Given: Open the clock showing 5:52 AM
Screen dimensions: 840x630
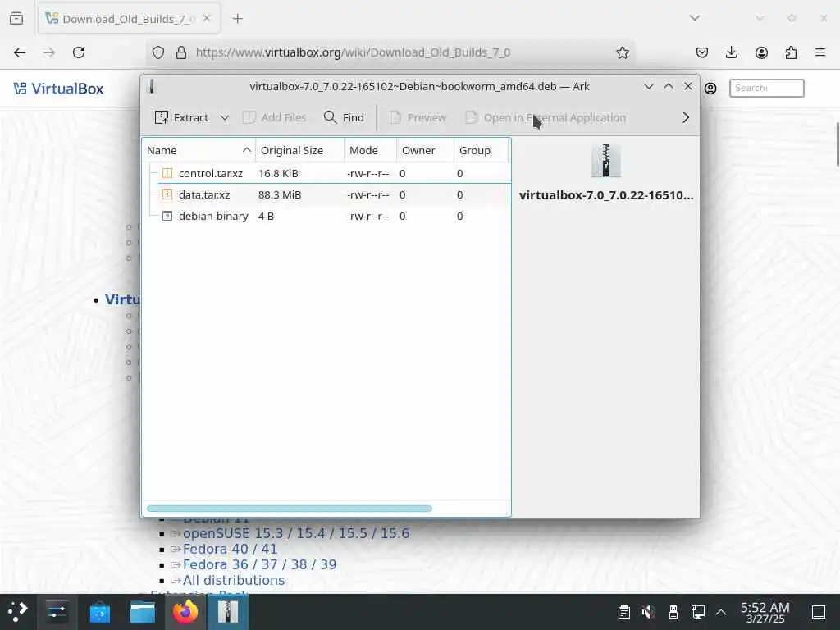Looking at the screenshot, I should click(x=765, y=612).
